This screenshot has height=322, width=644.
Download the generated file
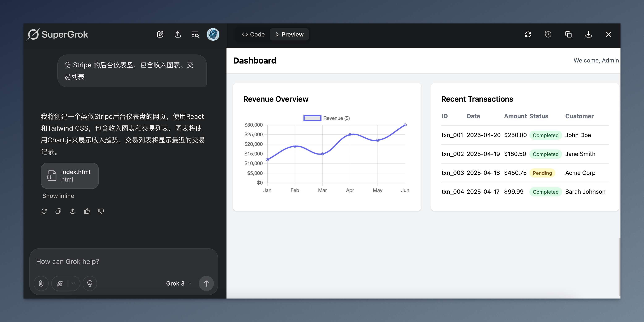589,34
